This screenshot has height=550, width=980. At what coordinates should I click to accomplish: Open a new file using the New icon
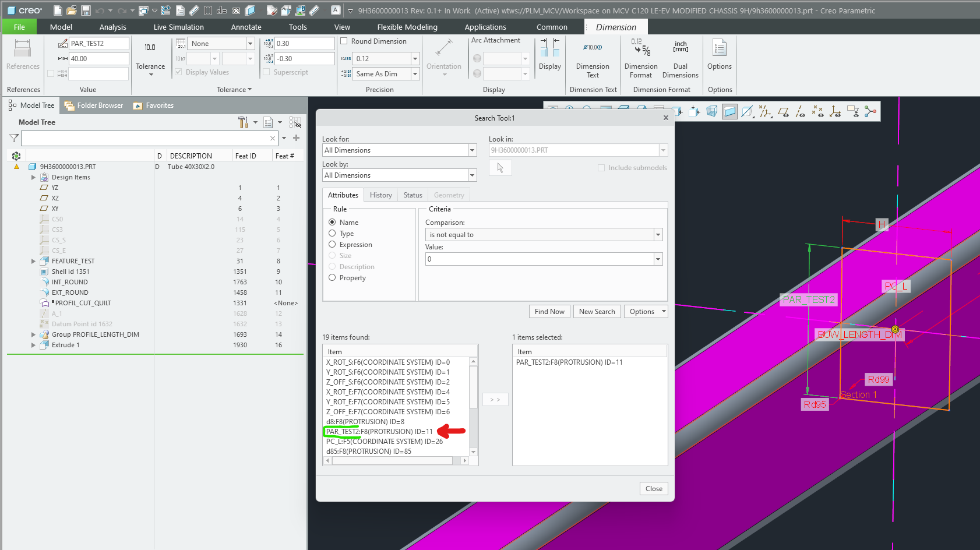click(x=57, y=10)
